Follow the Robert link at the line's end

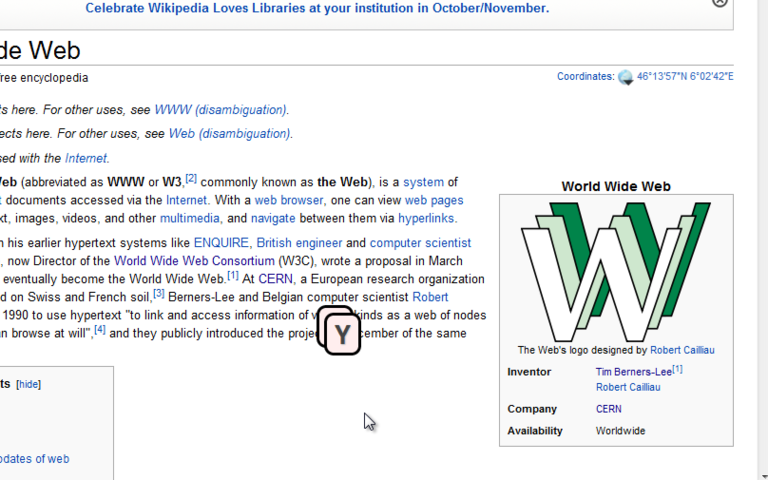pyautogui.click(x=430, y=297)
